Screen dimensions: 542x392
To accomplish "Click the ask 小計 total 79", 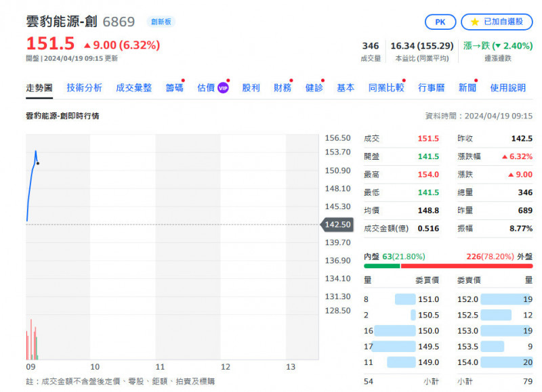I will (528, 382).
